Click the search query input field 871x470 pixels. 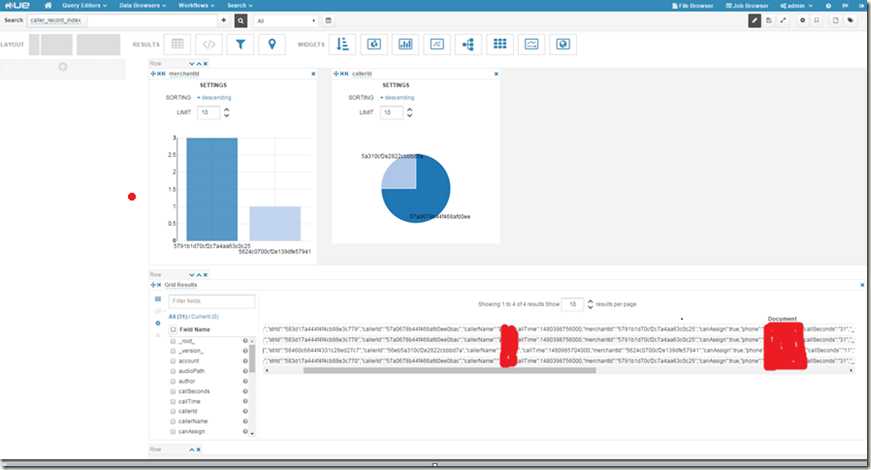click(122, 21)
